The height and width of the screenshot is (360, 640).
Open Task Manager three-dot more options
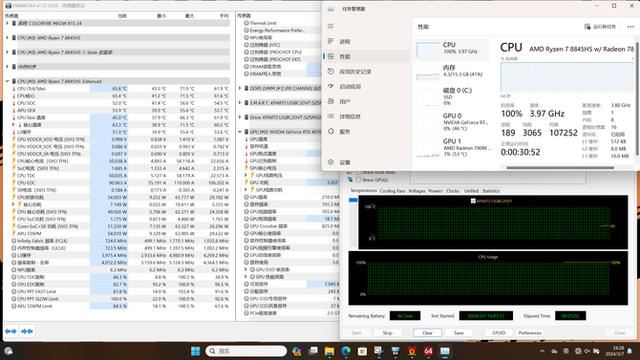click(631, 27)
